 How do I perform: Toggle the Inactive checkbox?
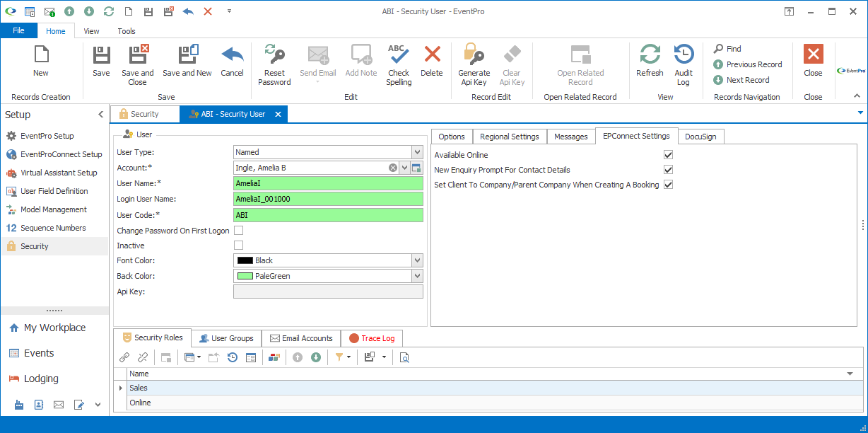pos(238,246)
